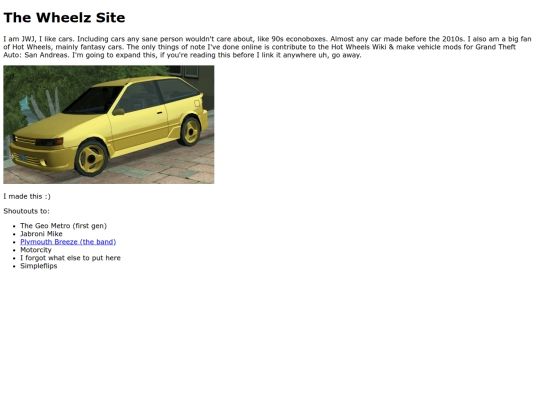Select the Geo Metro (first gen) list item
Viewport: 540px width, 405px height.
[x=64, y=226]
